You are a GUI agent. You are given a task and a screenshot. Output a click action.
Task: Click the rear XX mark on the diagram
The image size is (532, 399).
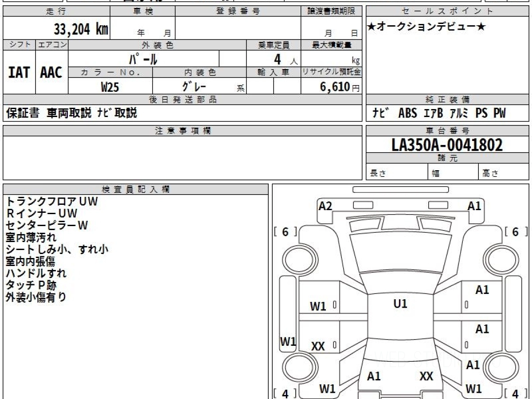426,376
